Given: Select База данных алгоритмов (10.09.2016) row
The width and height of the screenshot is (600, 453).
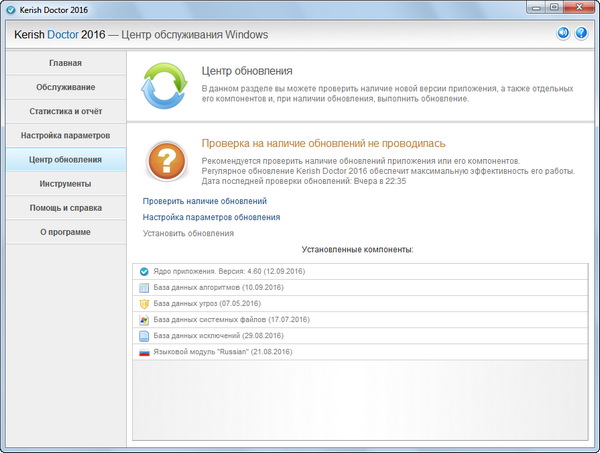Looking at the screenshot, I should (360, 288).
